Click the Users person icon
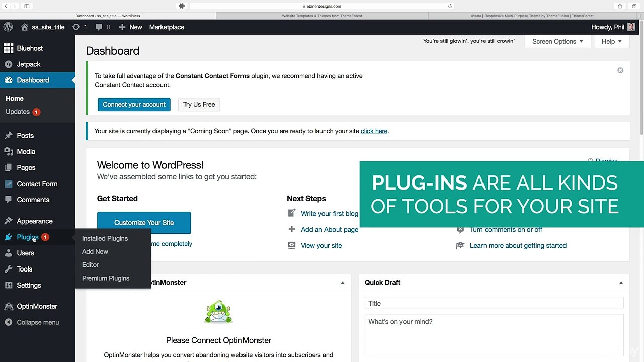 pyautogui.click(x=9, y=253)
